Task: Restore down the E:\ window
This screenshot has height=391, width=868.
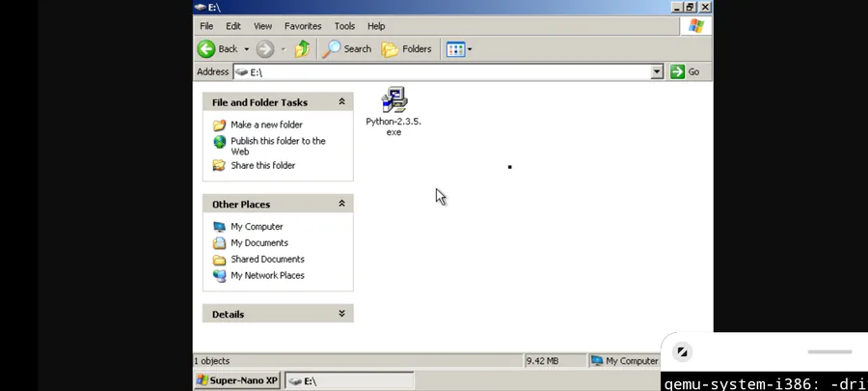Action: pyautogui.click(x=691, y=7)
